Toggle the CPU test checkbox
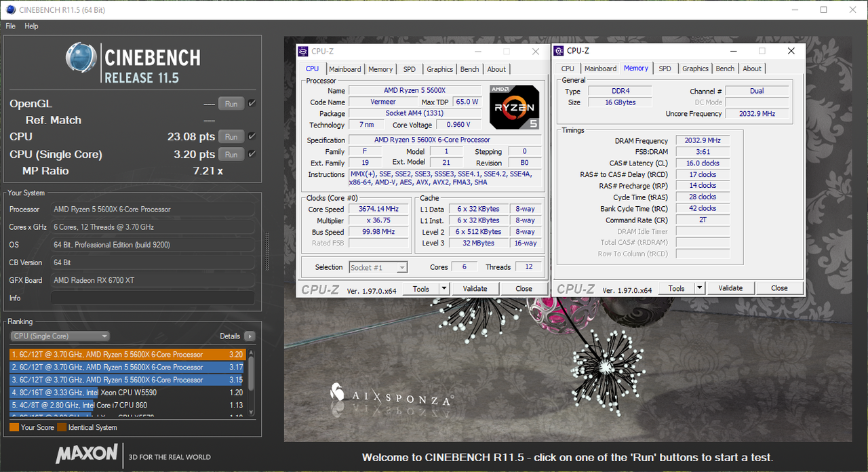Image resolution: width=868 pixels, height=472 pixels. 252,136
